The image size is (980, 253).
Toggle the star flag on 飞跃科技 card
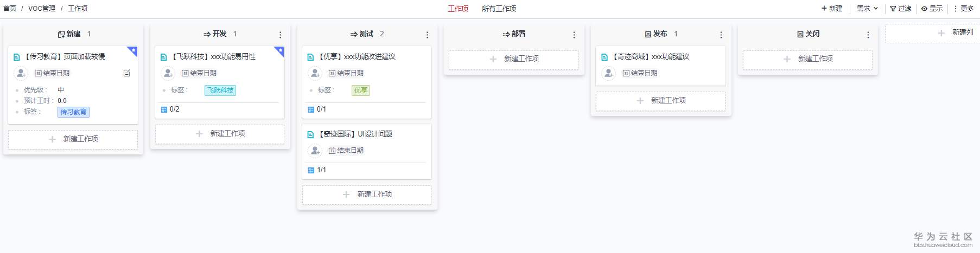coord(280,50)
